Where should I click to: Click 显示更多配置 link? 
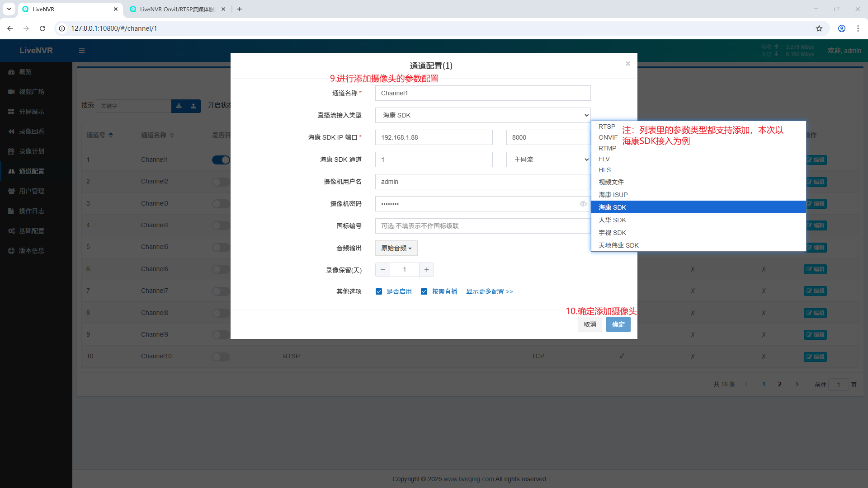(489, 291)
